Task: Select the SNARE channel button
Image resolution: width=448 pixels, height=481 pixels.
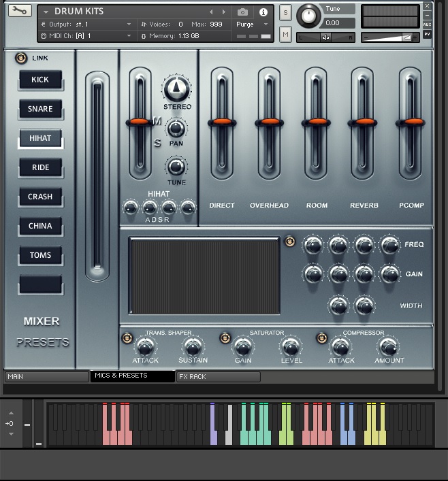Action: coord(41,109)
